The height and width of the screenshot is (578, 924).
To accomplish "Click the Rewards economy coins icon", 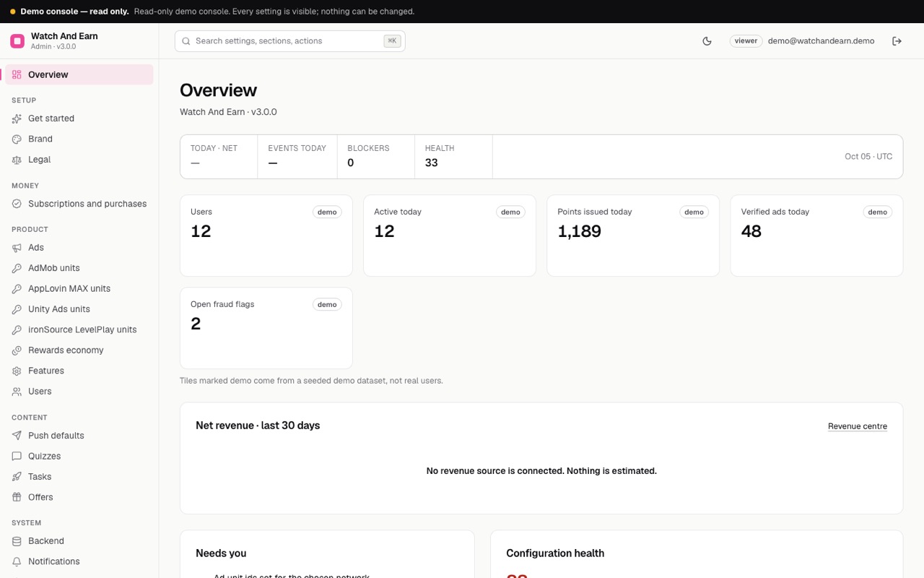I will coord(17,350).
